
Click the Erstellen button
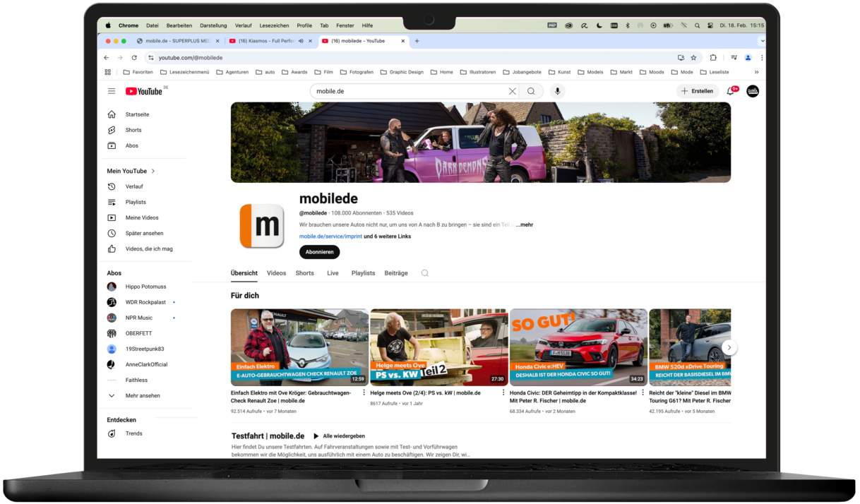(x=698, y=91)
